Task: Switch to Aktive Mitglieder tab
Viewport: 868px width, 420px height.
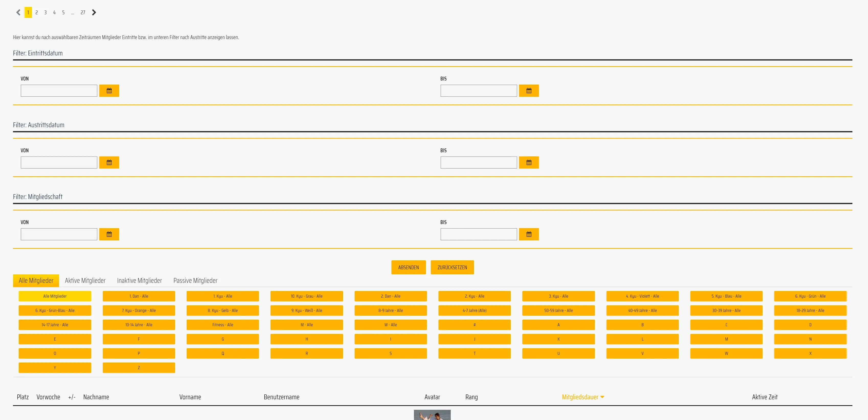Action: point(85,281)
